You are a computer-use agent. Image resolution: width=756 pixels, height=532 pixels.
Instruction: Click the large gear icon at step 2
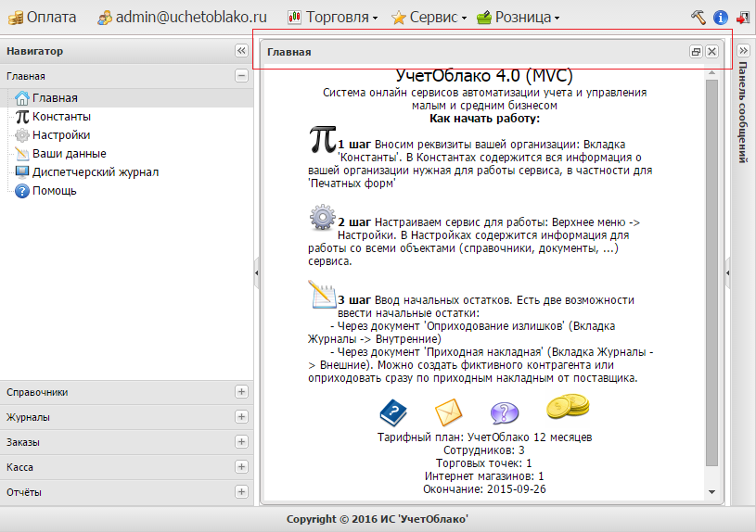click(x=323, y=217)
